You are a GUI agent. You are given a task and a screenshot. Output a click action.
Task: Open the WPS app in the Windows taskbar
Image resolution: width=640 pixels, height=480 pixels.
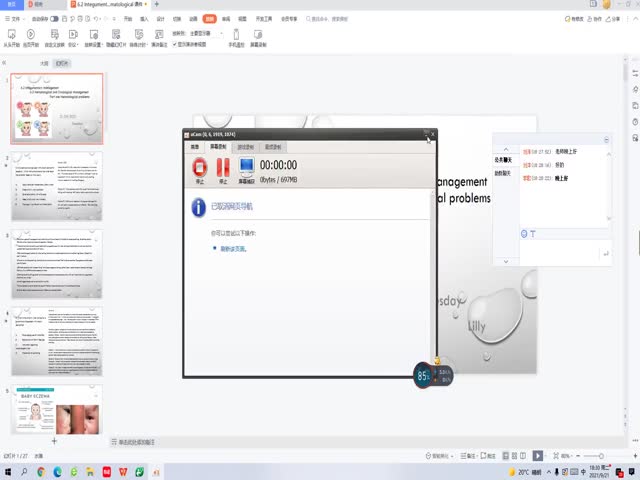tap(125, 471)
